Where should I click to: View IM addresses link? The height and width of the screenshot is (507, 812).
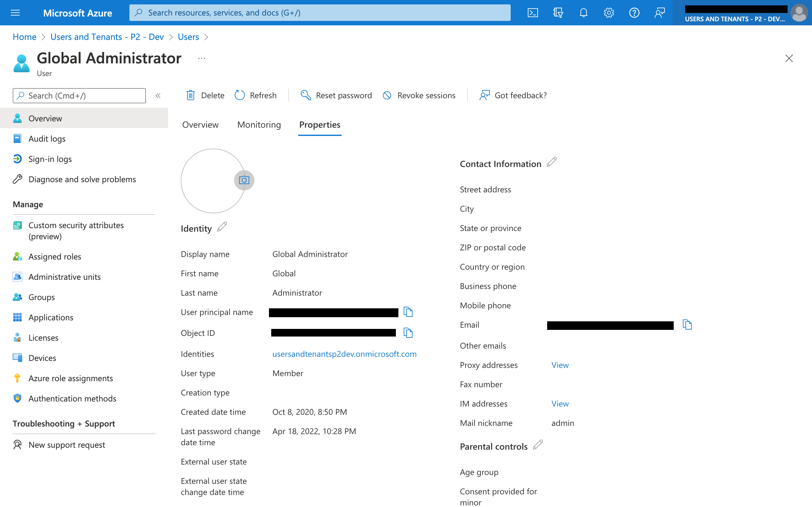click(x=560, y=404)
